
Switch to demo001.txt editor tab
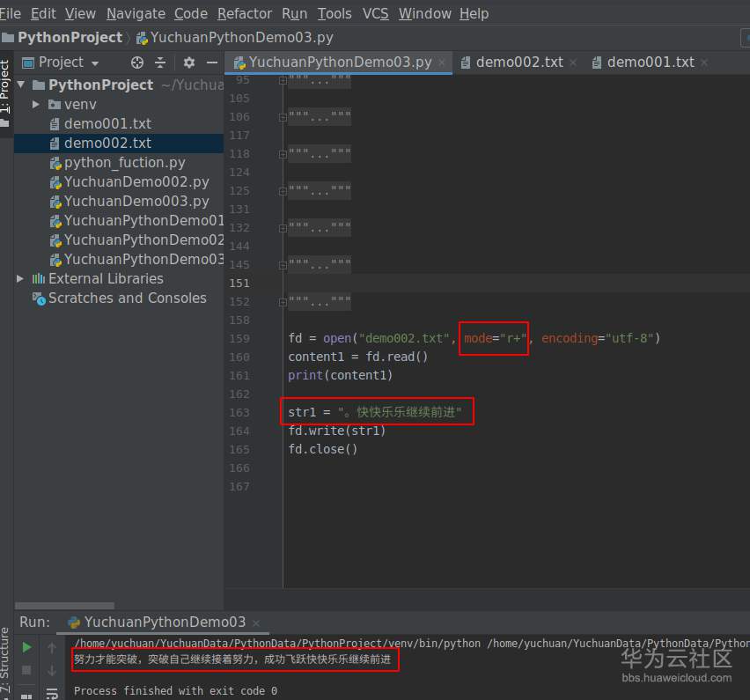[651, 63]
